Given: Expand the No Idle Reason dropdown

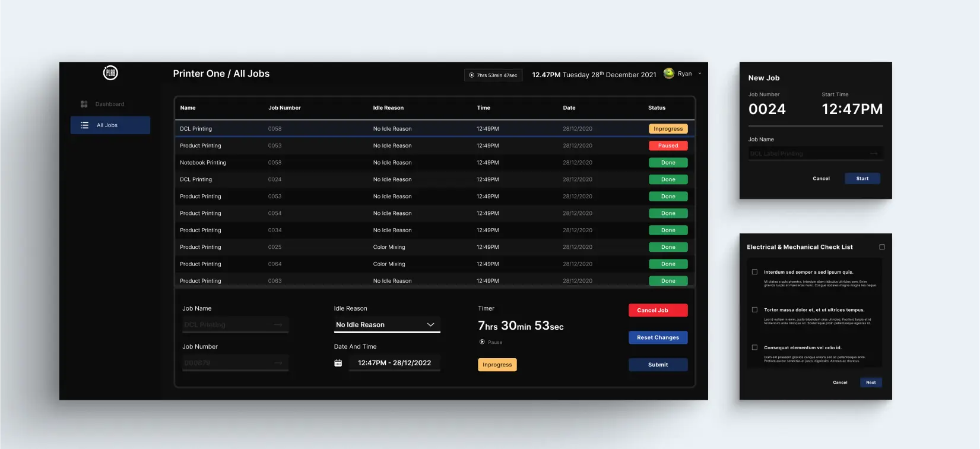Looking at the screenshot, I should coord(387,325).
